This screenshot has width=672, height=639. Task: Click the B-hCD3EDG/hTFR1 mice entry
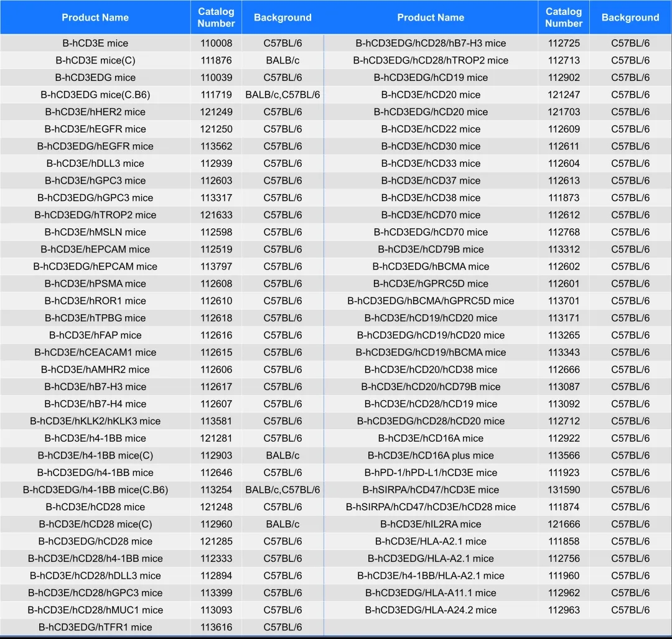point(95,627)
